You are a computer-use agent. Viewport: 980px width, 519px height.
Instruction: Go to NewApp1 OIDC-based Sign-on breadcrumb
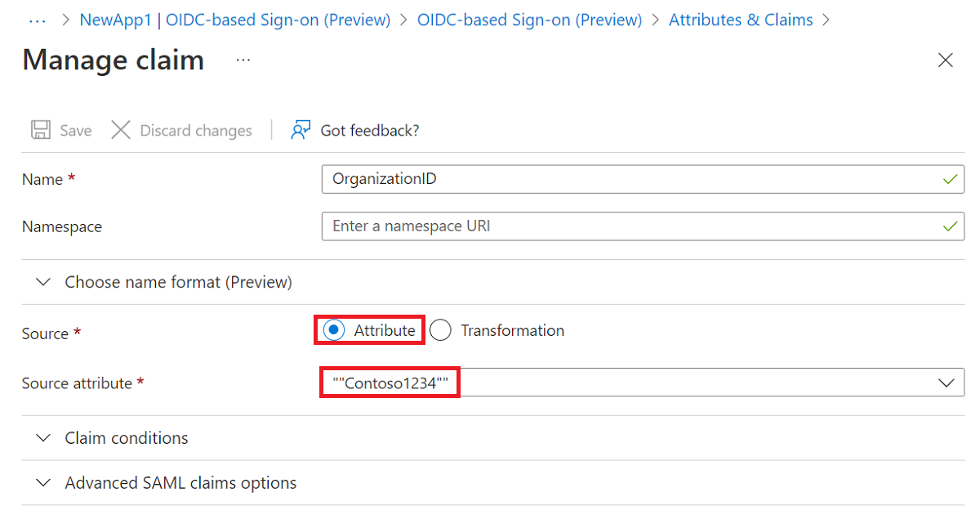235,20
